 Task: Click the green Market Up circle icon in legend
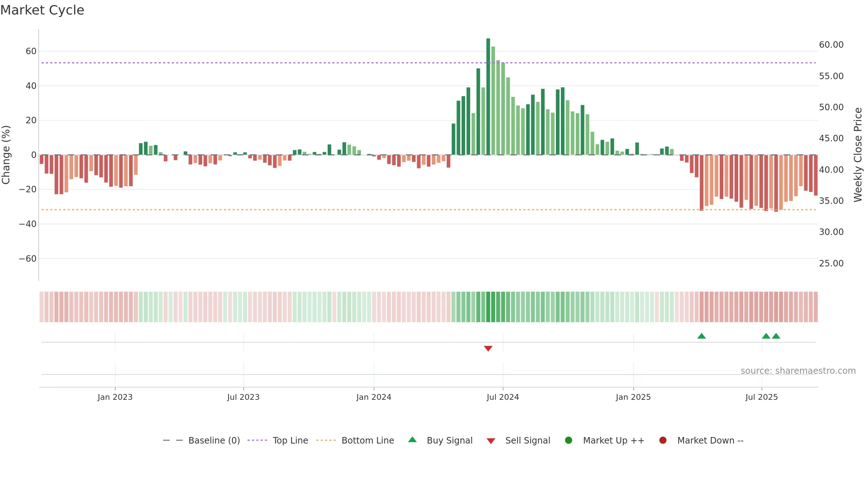coord(569,440)
